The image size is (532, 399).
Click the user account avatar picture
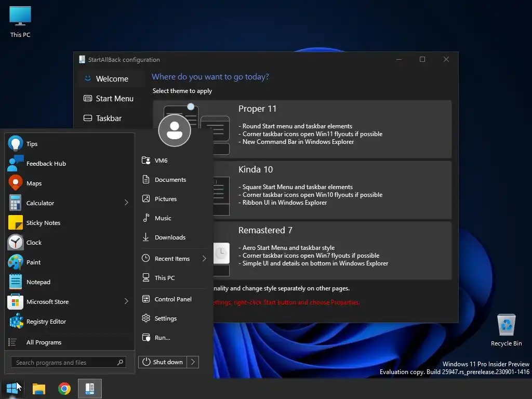pyautogui.click(x=175, y=130)
